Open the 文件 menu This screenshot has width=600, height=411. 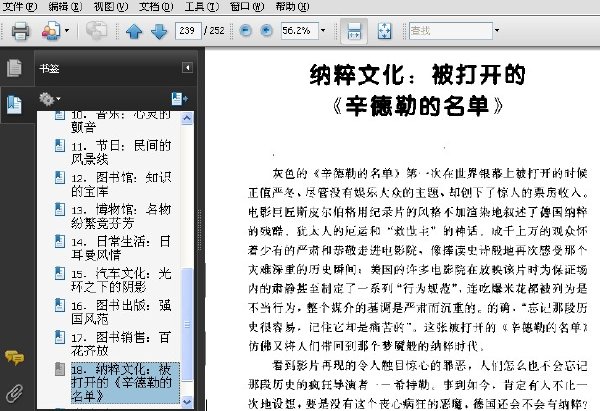[20, 7]
